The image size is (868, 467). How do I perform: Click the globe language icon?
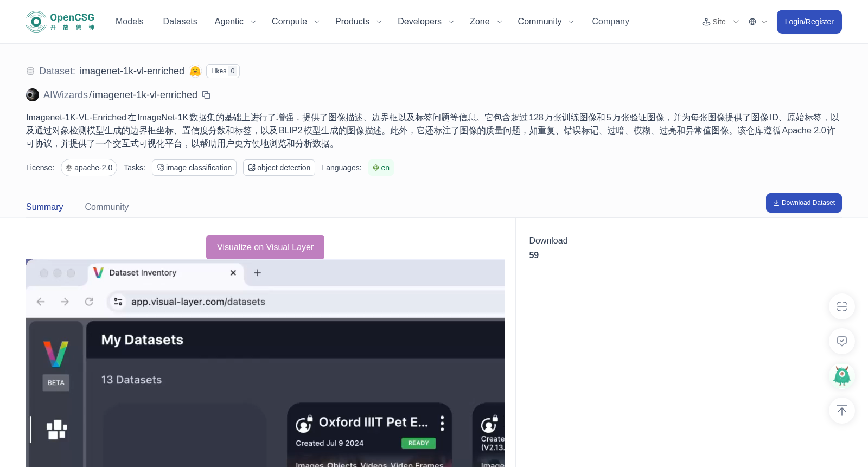(x=752, y=22)
